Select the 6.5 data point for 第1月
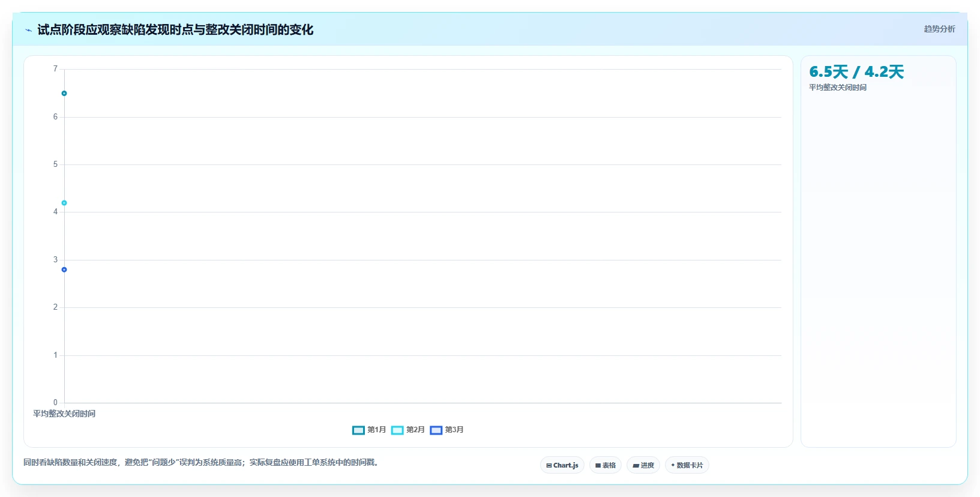 click(x=64, y=94)
